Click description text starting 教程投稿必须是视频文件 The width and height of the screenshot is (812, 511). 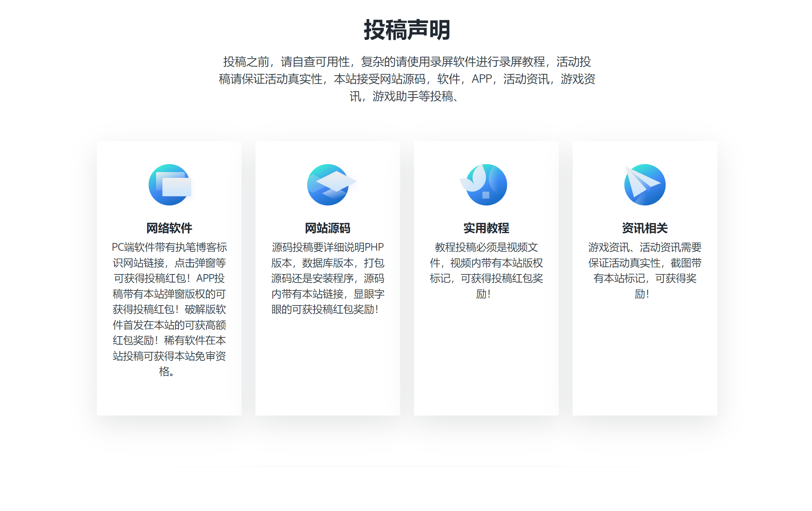(486, 271)
